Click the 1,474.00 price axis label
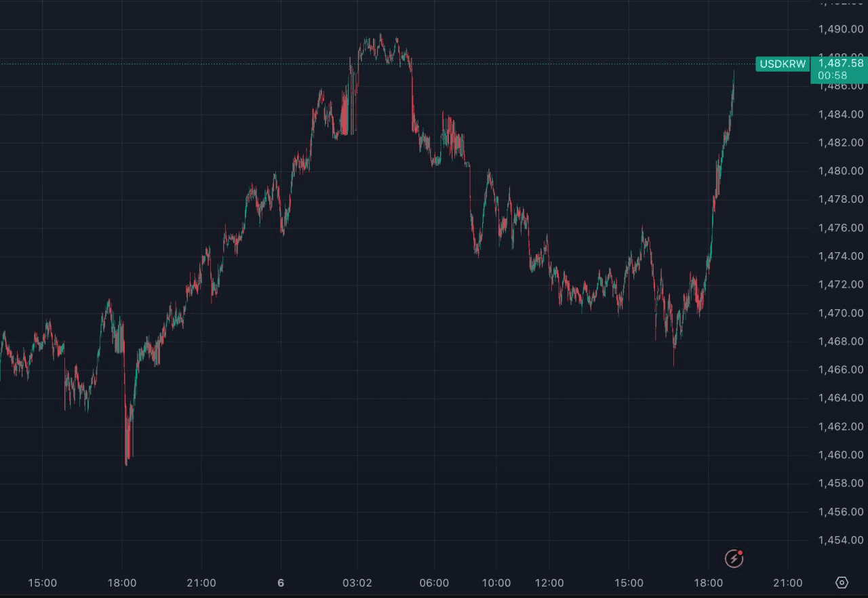 (x=841, y=256)
